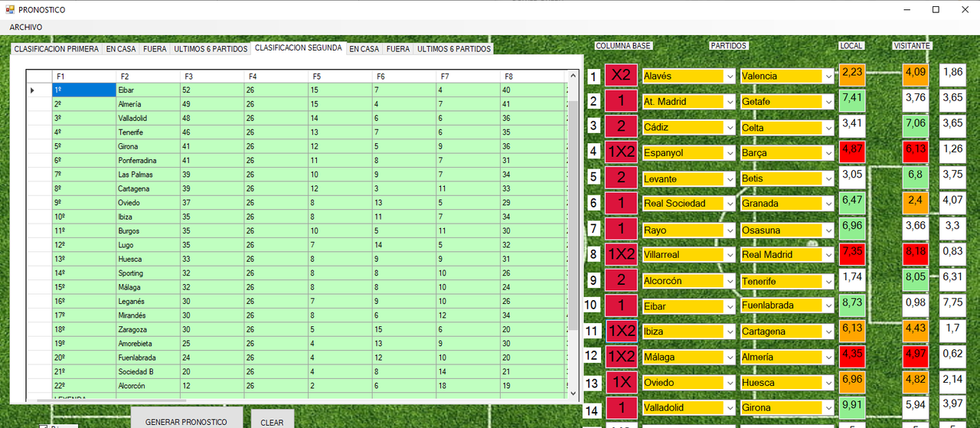Click the 1,86 value in last column
This screenshot has height=428, width=980.
pyautogui.click(x=953, y=75)
